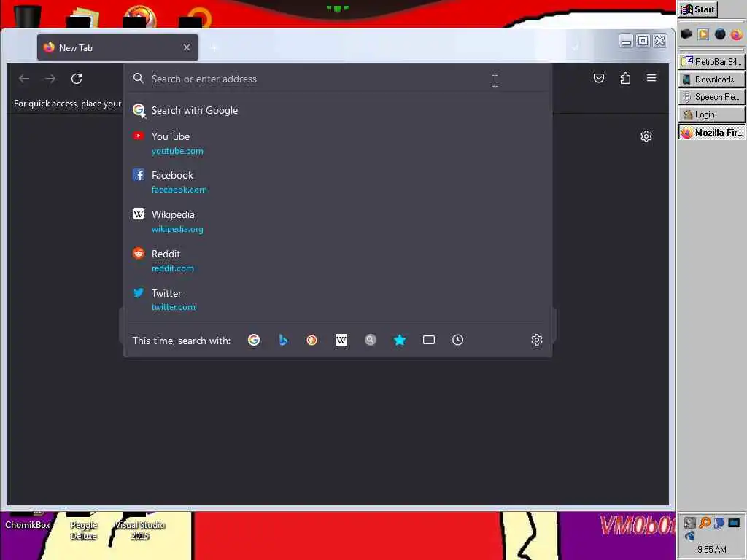Switch to RetroBar taskbar item
This screenshot has width=747, height=560.
click(712, 62)
